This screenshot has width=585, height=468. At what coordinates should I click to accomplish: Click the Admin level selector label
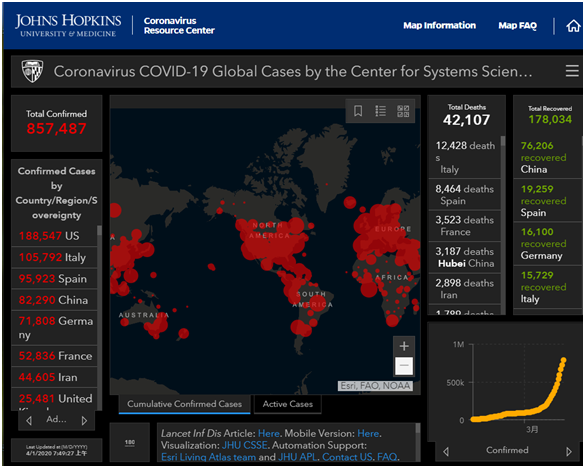pyautogui.click(x=56, y=419)
